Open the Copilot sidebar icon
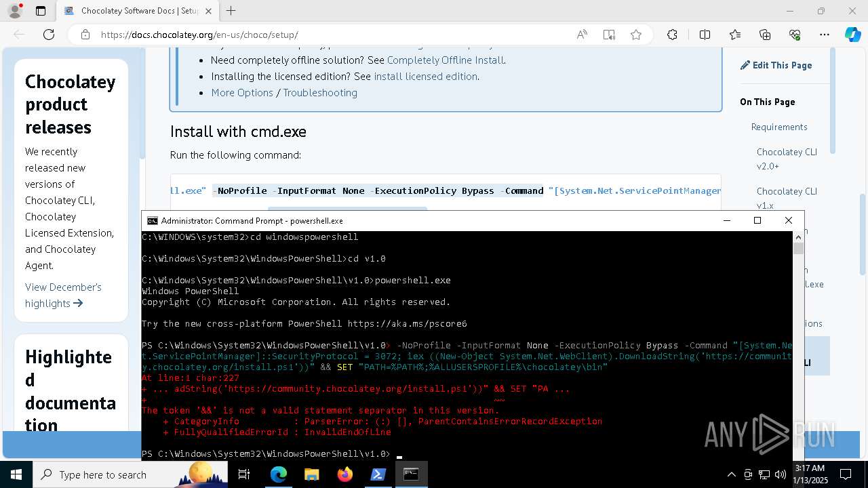 point(852,35)
